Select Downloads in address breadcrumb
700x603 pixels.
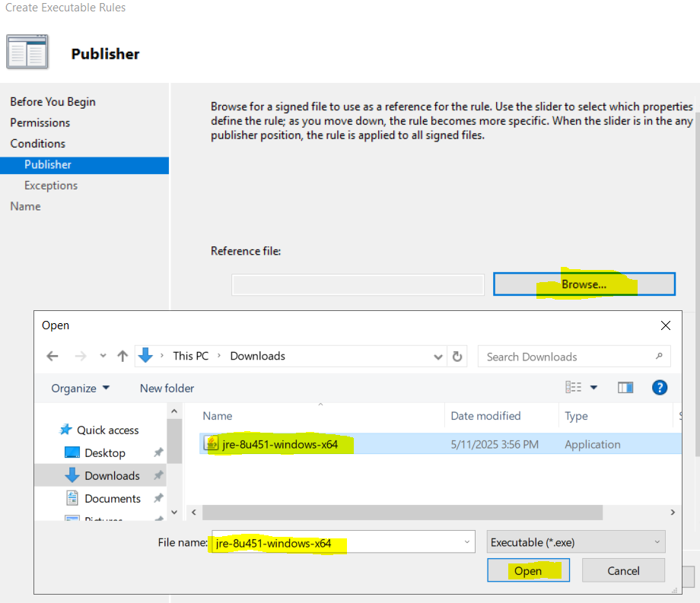click(x=258, y=356)
